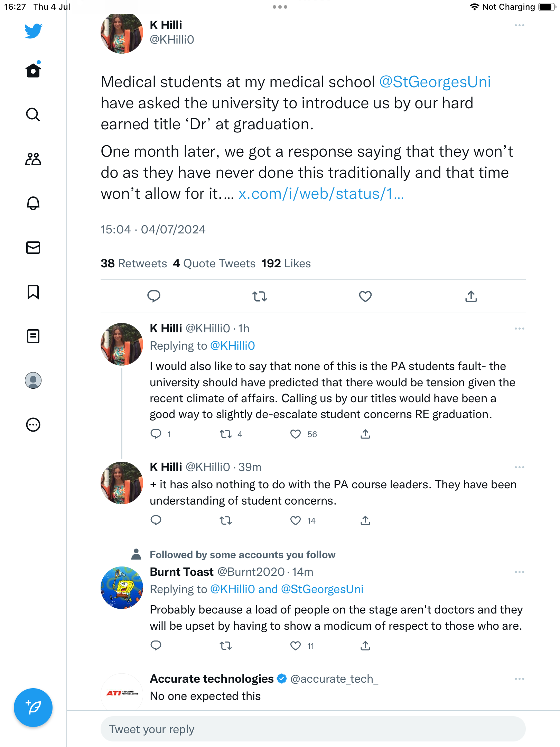View the 4 Quote Tweets
This screenshot has width=560, height=747.
pyautogui.click(x=214, y=264)
